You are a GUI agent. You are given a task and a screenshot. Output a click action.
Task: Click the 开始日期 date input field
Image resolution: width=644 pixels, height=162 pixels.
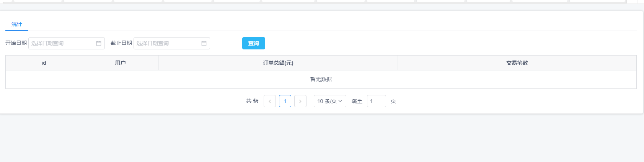67,43
